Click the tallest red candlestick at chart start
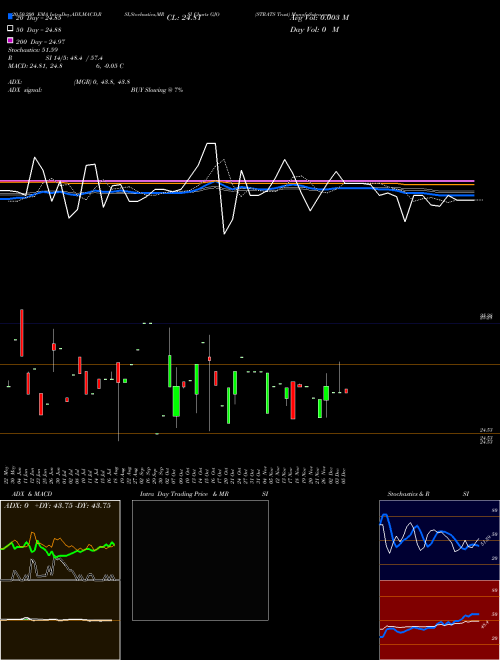Screen dimensions: 500x660 [x=22, y=333]
